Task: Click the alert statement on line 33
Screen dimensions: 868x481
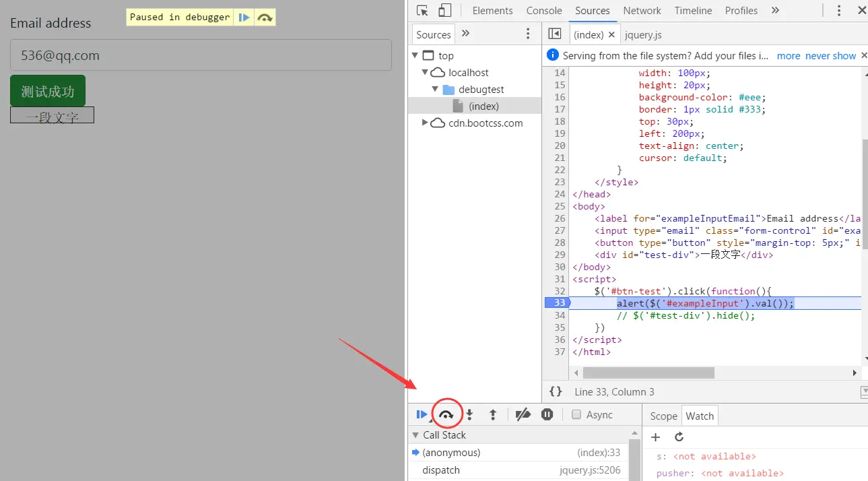Action: (x=706, y=303)
